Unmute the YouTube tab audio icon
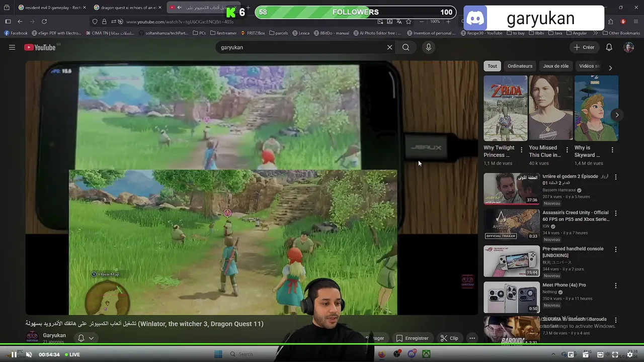 (179, 8)
